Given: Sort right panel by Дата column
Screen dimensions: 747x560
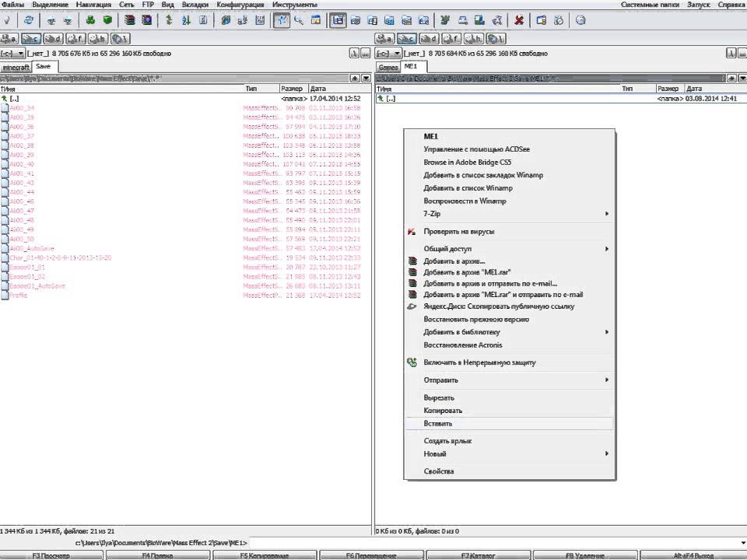Looking at the screenshot, I should pos(715,89).
